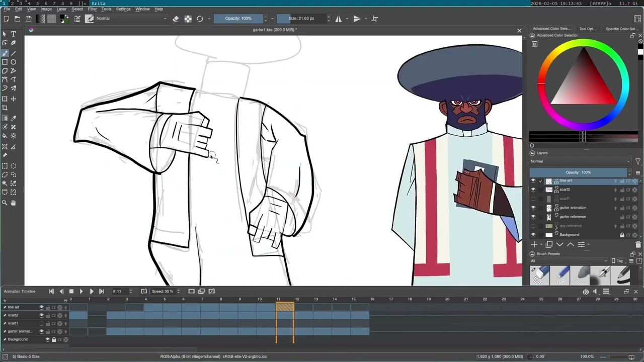Image resolution: width=644 pixels, height=362 pixels.
Task: Select the Zoom magnifier tool
Action: [5, 203]
